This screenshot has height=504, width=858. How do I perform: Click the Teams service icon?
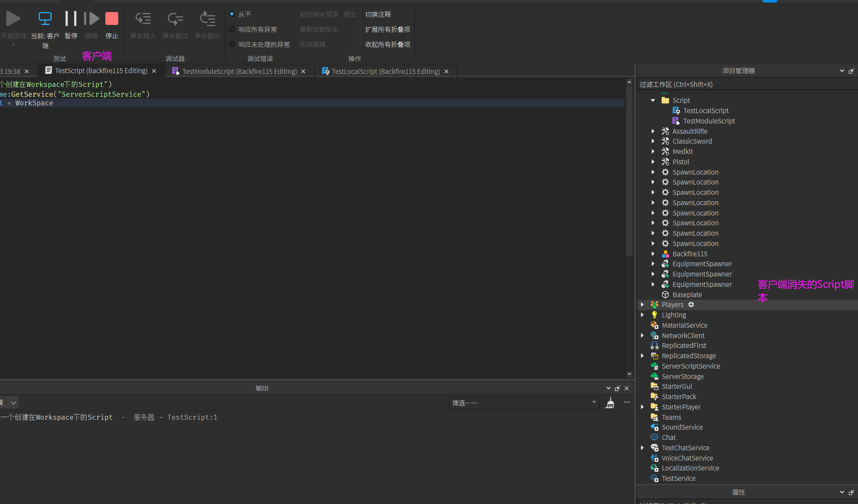tap(655, 417)
